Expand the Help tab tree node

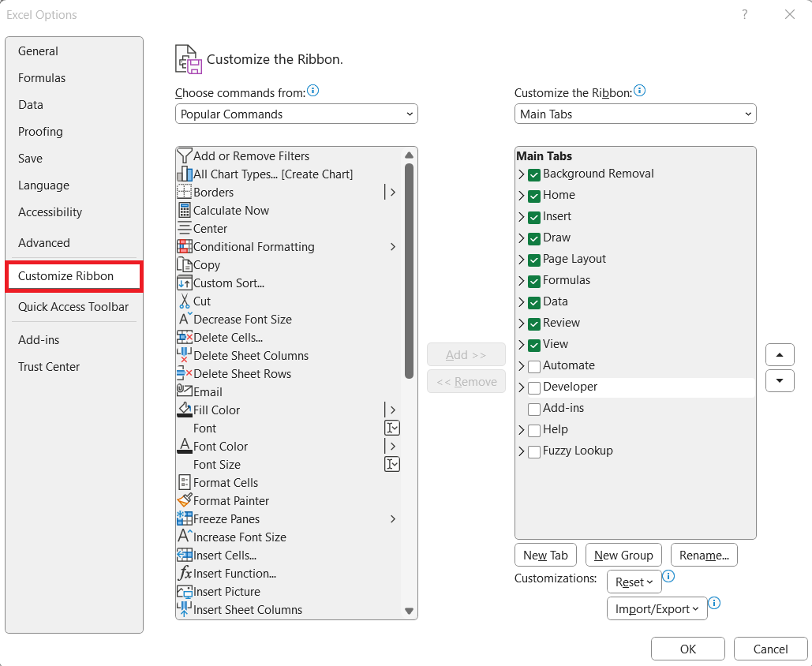pos(521,430)
